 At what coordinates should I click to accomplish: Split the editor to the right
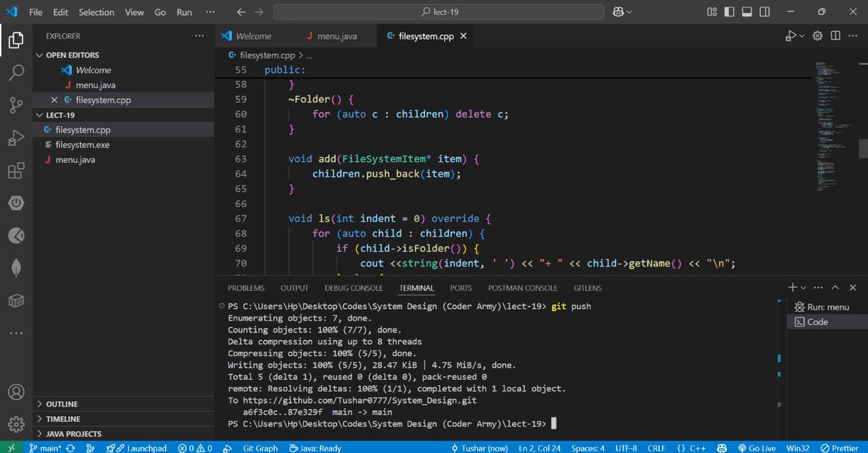835,35
